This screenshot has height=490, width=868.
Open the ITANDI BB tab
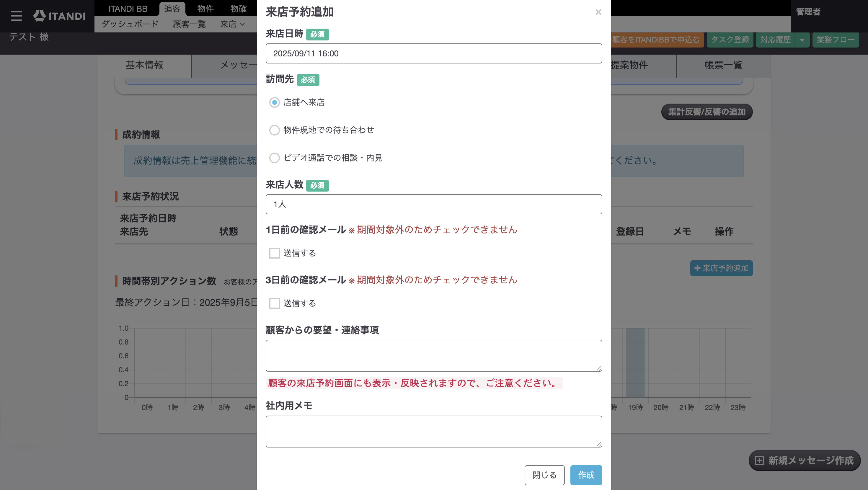(128, 9)
